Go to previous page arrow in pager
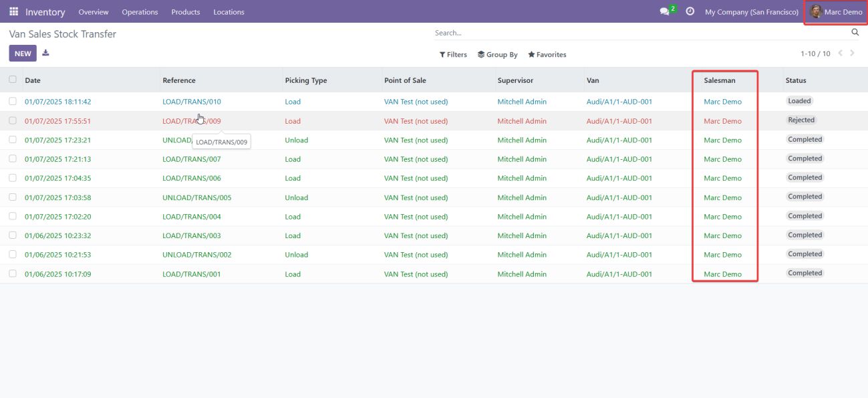Viewport: 868px width, 398px height. [x=840, y=54]
